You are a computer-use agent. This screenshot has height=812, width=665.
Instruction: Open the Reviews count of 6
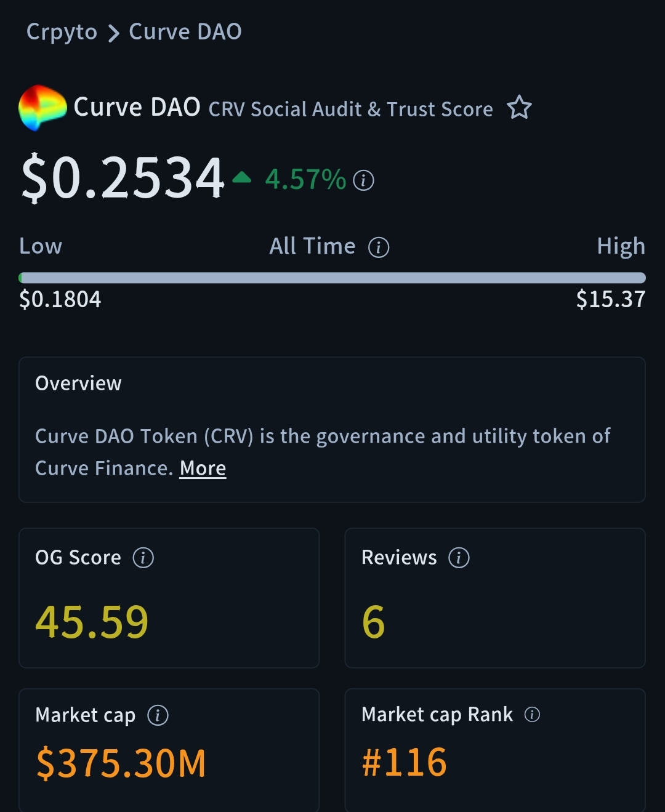pyautogui.click(x=373, y=622)
